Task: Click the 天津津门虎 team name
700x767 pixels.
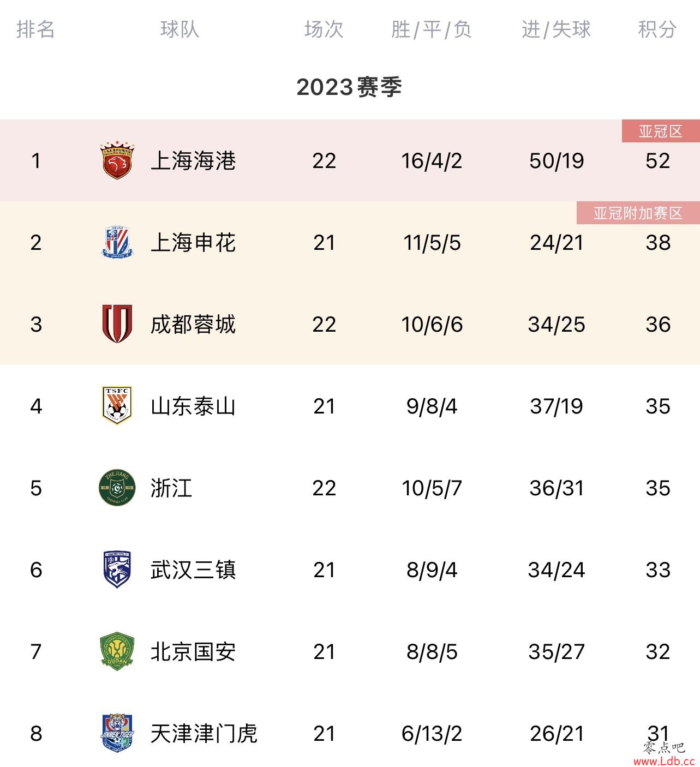Action: coord(204,734)
